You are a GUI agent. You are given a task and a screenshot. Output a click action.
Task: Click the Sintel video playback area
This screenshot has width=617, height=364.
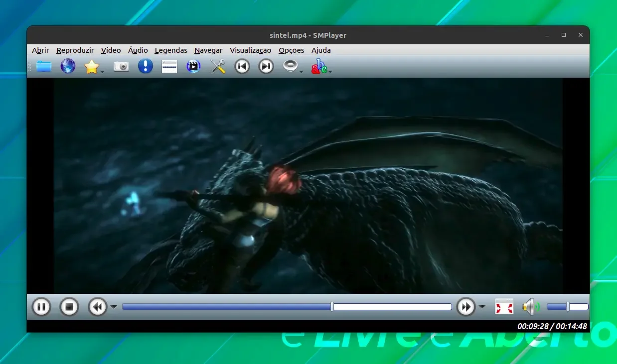click(x=308, y=185)
